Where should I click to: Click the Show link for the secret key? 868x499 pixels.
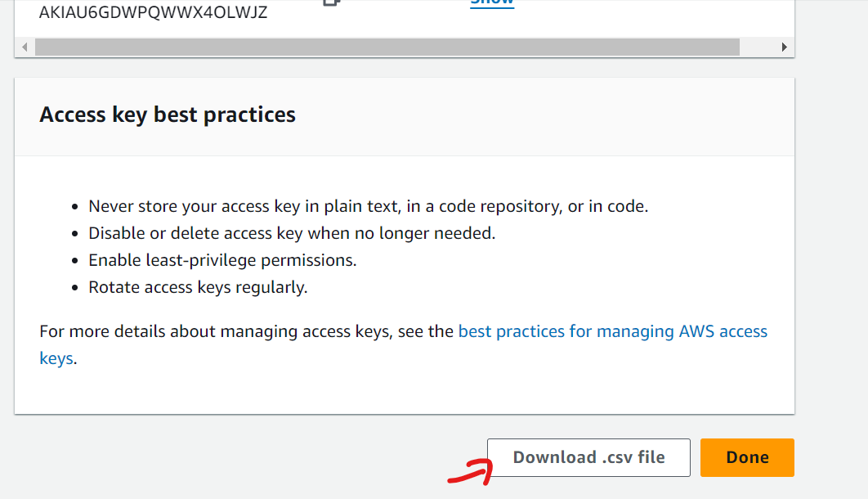pos(492,2)
